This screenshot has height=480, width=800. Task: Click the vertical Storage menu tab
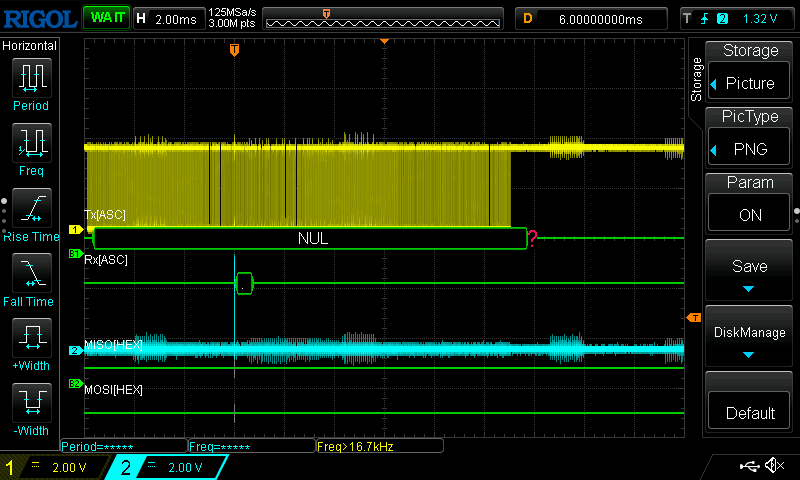coord(697,80)
